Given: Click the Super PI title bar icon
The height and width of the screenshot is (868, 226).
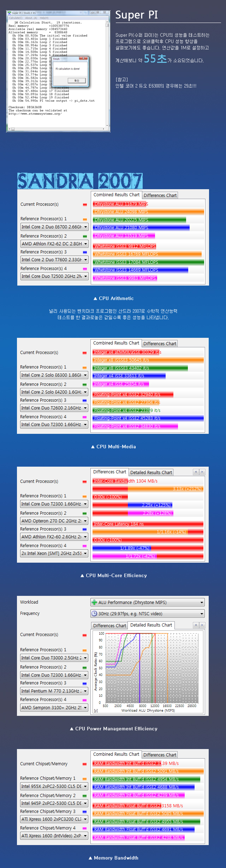Looking at the screenshot, I should [9, 13].
